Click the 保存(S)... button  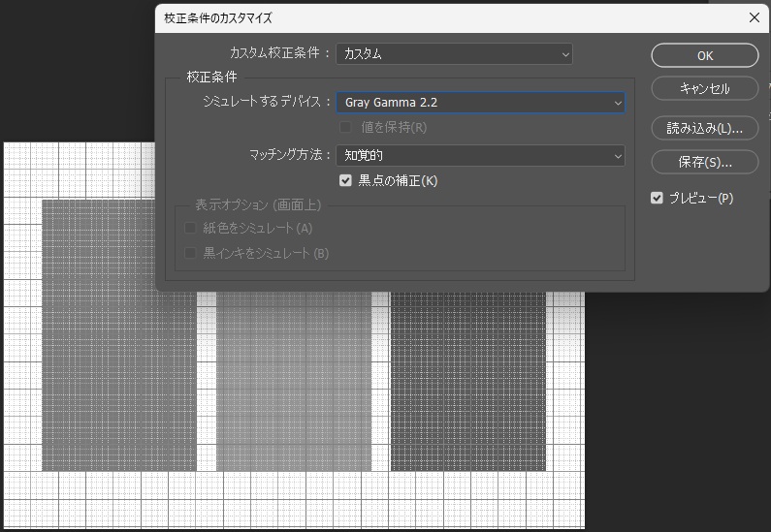[705, 162]
